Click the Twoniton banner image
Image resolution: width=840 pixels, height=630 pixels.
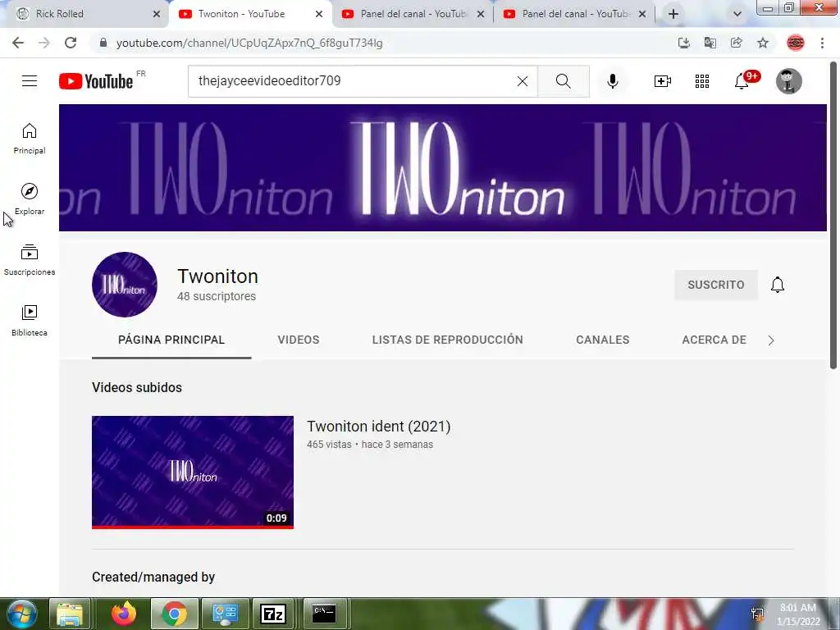click(442, 167)
